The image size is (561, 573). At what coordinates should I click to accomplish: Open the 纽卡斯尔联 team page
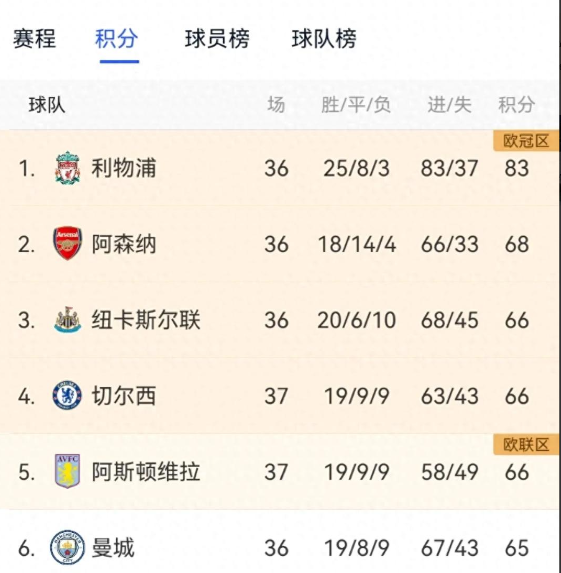[146, 320]
